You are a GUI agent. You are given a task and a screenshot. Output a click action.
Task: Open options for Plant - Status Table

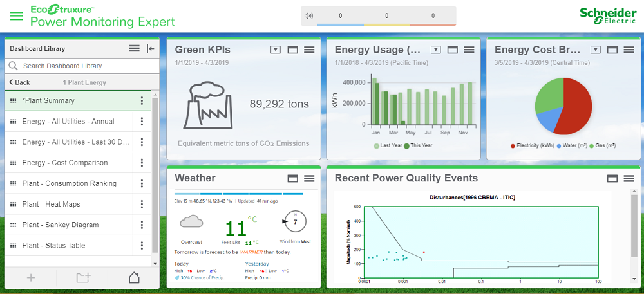click(142, 245)
